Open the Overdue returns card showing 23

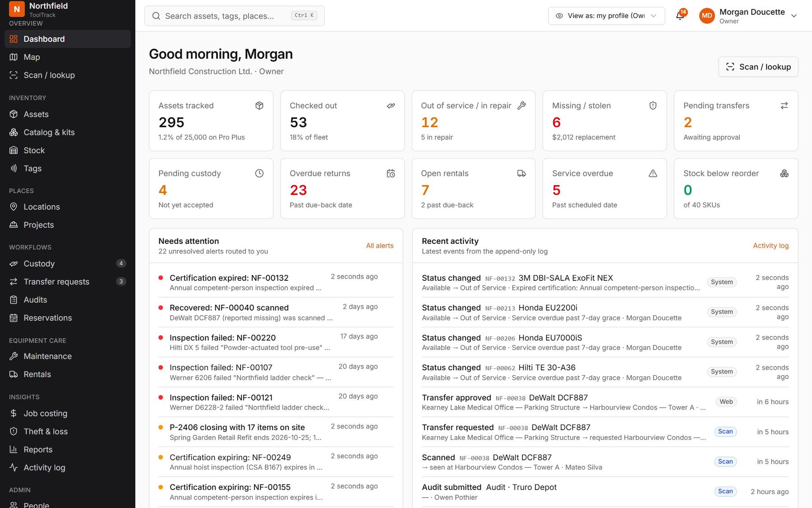(342, 189)
